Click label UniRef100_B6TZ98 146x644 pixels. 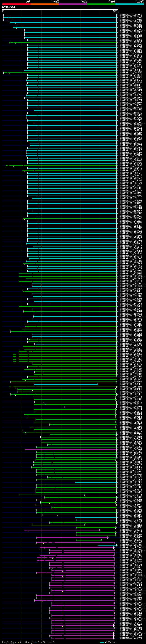[131, 387]
